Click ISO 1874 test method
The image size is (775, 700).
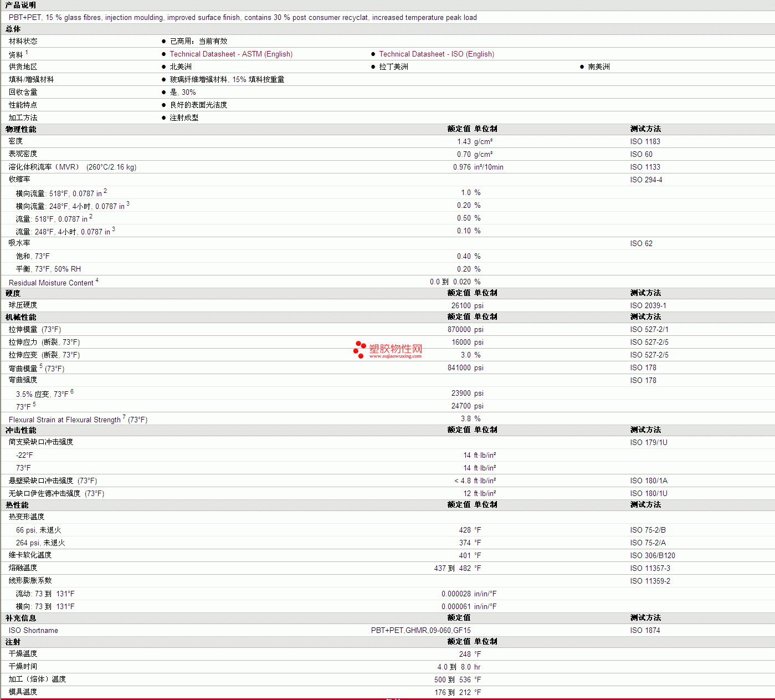click(x=645, y=630)
